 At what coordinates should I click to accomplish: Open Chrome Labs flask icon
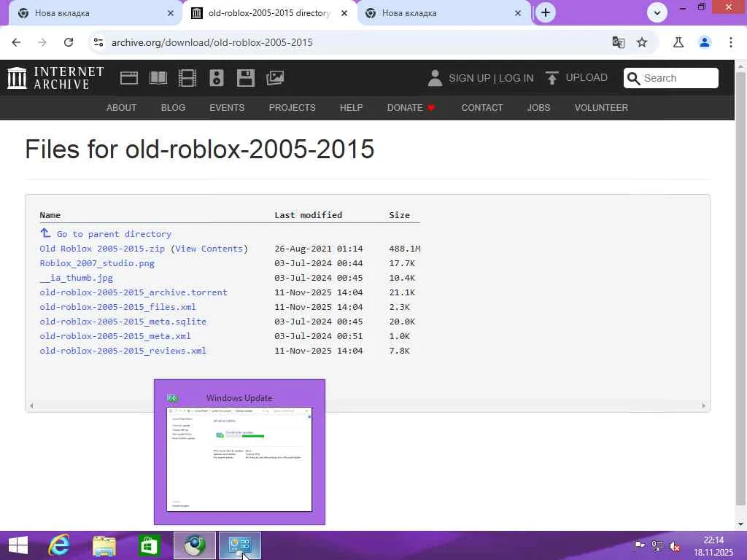pyautogui.click(x=678, y=42)
